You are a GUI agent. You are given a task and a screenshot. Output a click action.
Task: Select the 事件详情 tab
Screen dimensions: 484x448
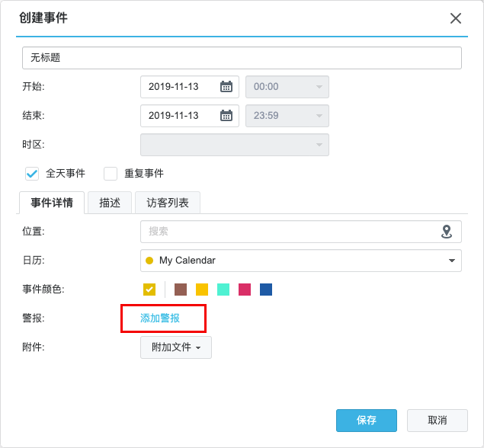pyautogui.click(x=52, y=203)
